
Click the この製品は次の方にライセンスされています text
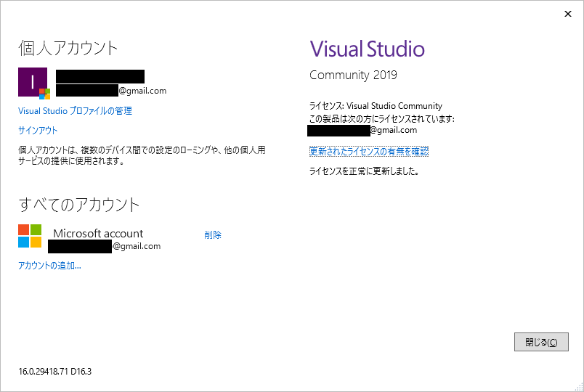[382, 119]
